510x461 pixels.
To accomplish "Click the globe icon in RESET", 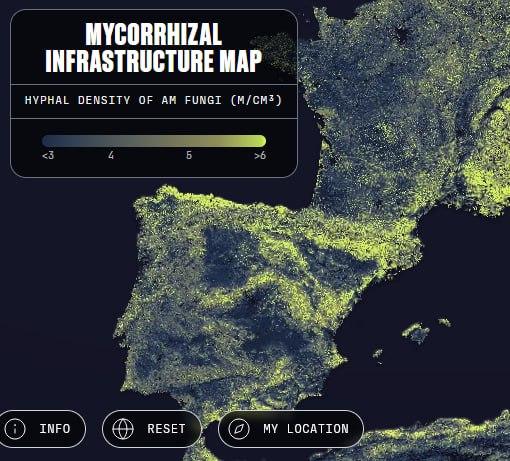I will coord(123,429).
